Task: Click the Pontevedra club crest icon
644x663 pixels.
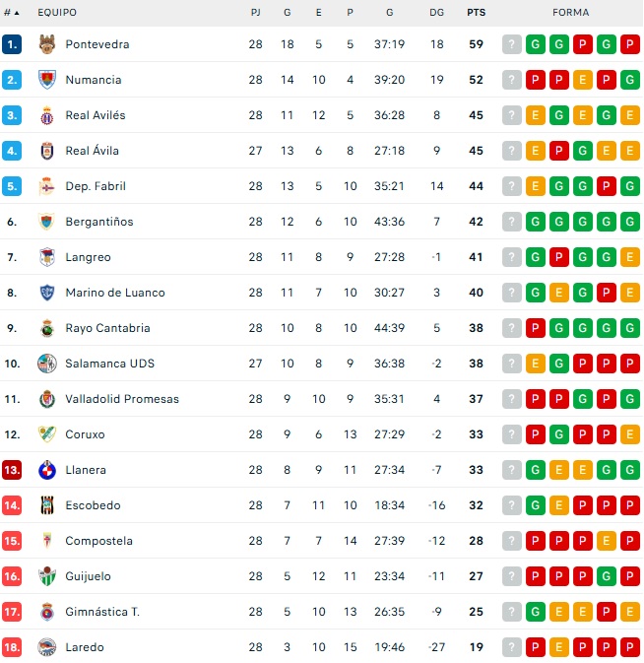Action: tap(46, 44)
